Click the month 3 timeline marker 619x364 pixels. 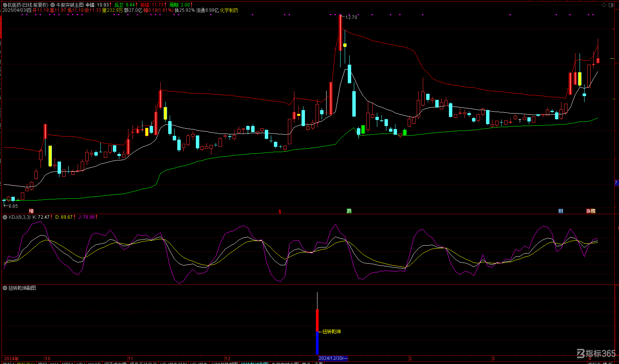coord(493,358)
